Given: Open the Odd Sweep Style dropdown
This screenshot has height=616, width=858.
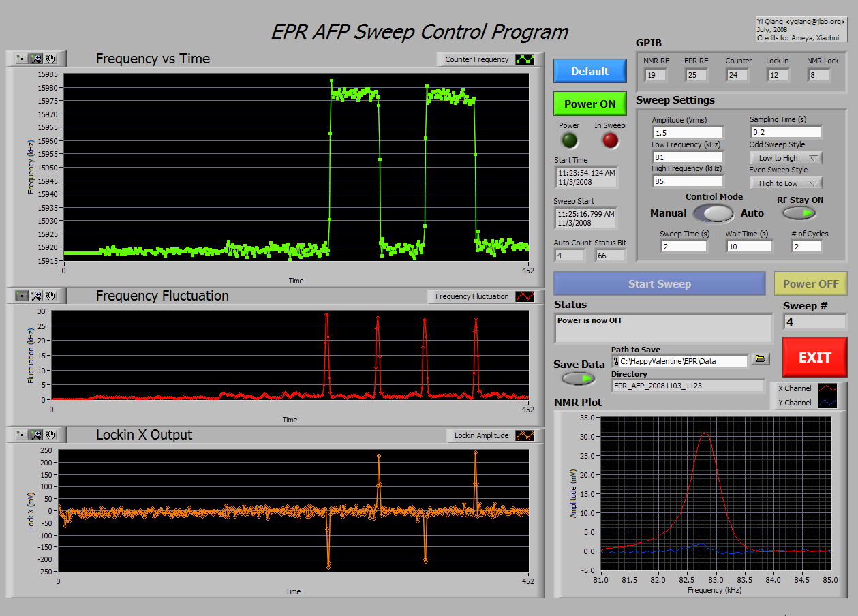Looking at the screenshot, I should [x=786, y=157].
